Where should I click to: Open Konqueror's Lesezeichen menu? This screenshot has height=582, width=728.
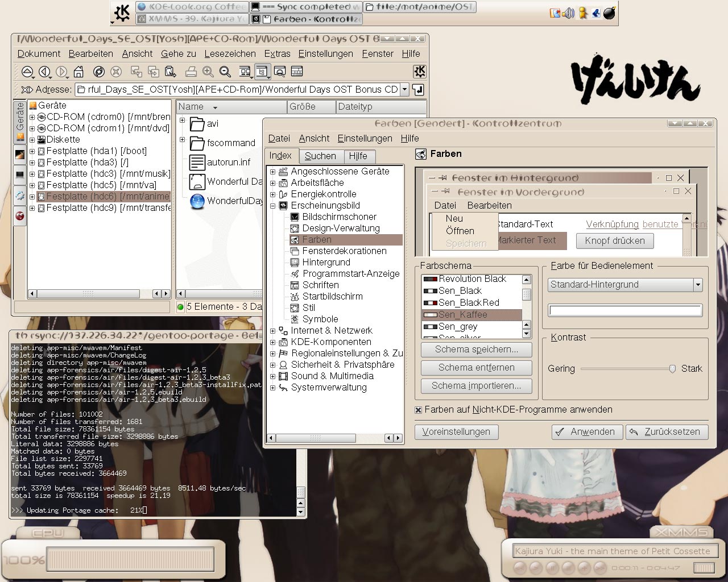(x=230, y=53)
